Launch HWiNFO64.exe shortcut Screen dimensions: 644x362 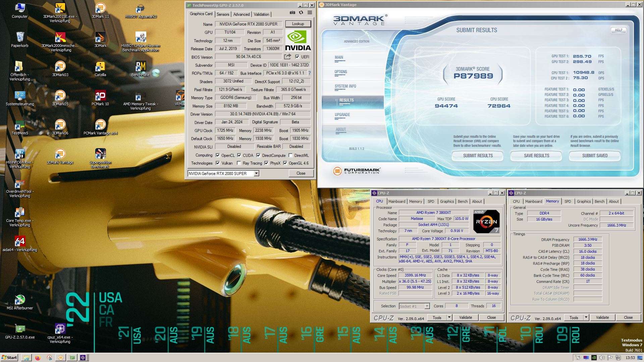coord(20,158)
